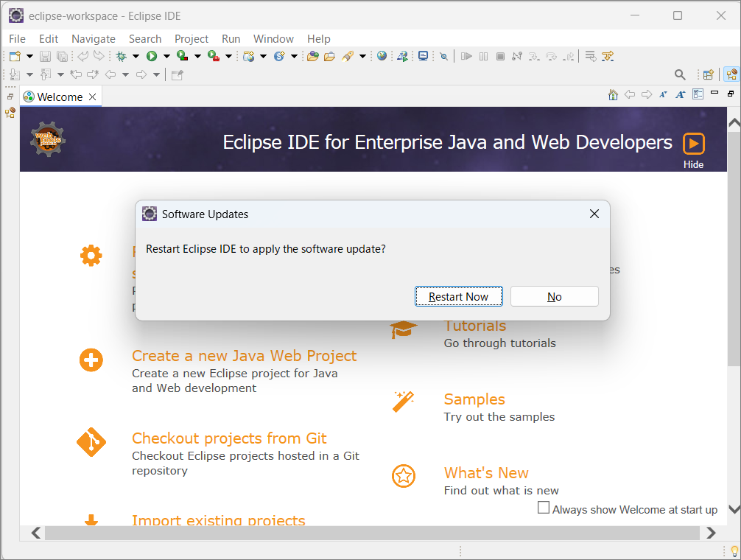Open the File menu

coord(17,39)
